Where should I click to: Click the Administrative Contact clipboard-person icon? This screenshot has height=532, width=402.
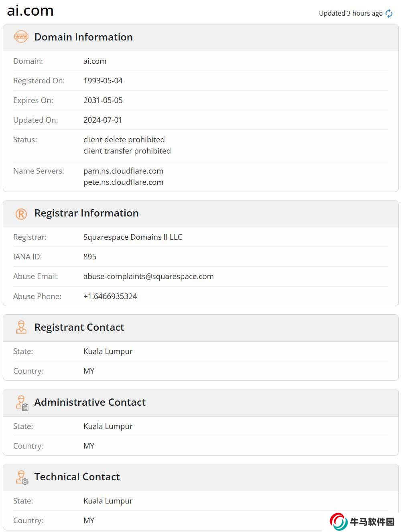[x=22, y=403]
